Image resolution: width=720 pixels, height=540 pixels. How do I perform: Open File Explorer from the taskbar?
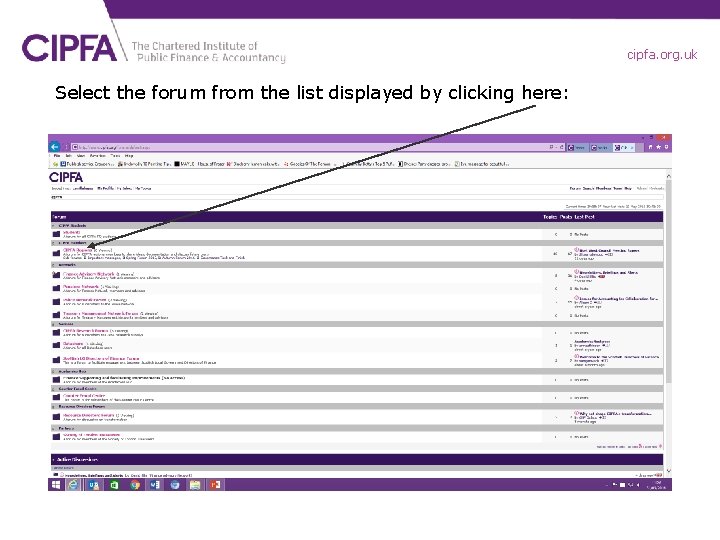[195, 485]
